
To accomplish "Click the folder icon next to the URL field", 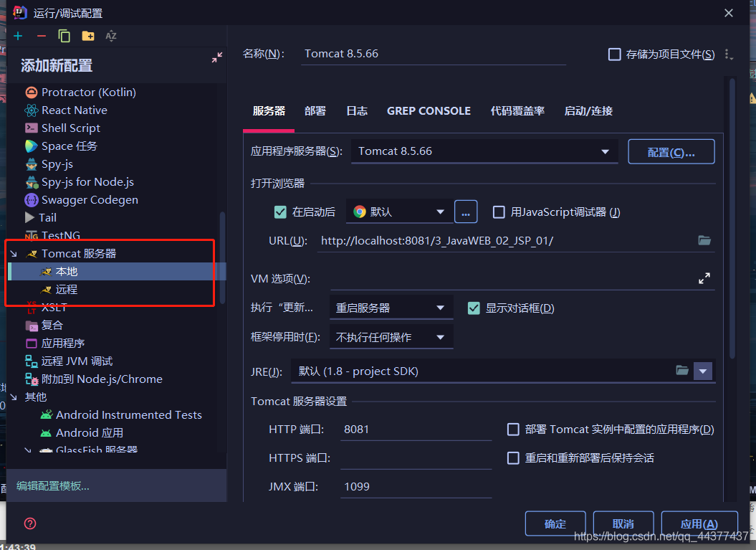I will [x=704, y=241].
